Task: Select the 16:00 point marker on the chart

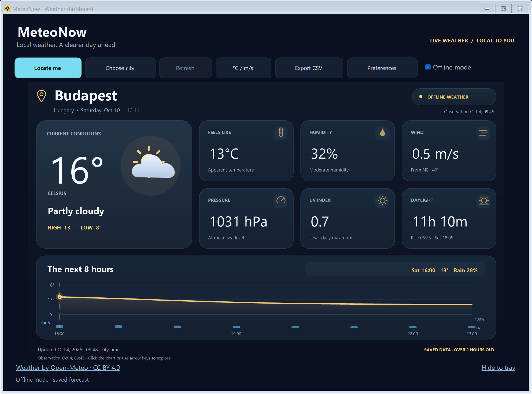Action: [60, 297]
